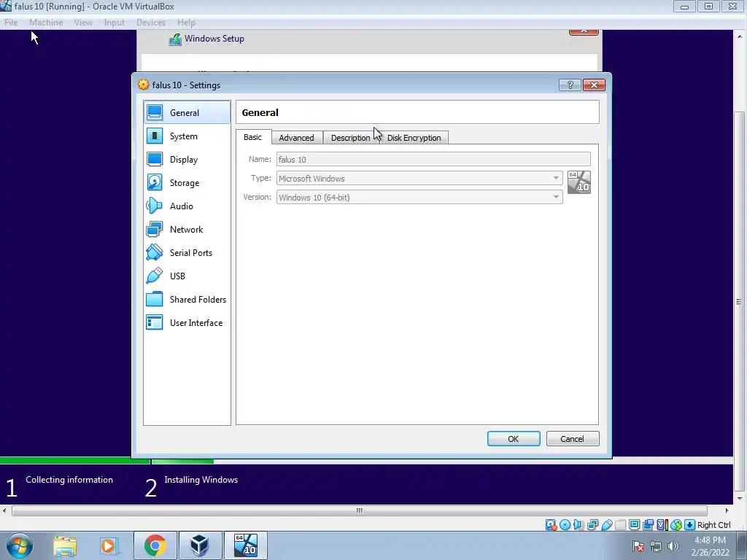Switch to the Basic tab

point(253,137)
